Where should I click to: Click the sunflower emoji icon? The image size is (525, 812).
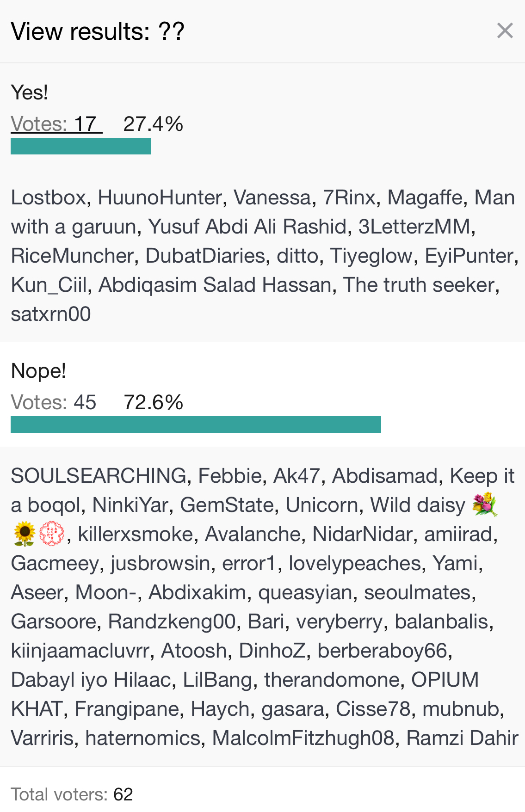click(25, 534)
